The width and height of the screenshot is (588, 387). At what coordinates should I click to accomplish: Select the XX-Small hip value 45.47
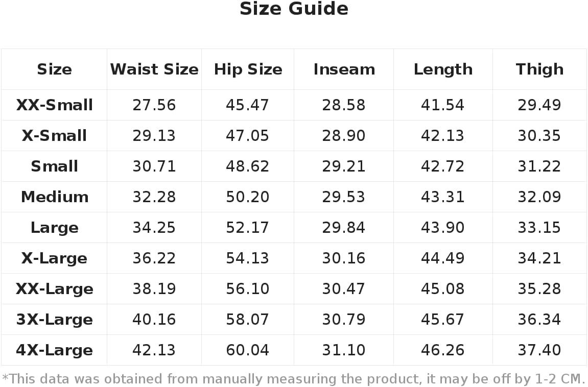click(x=247, y=105)
